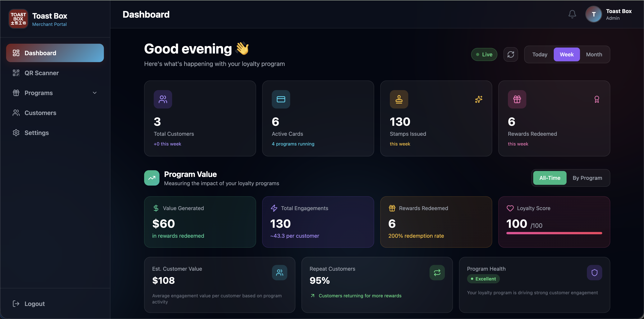Open notifications via the bell icon
This screenshot has width=644, height=319.
pos(572,14)
